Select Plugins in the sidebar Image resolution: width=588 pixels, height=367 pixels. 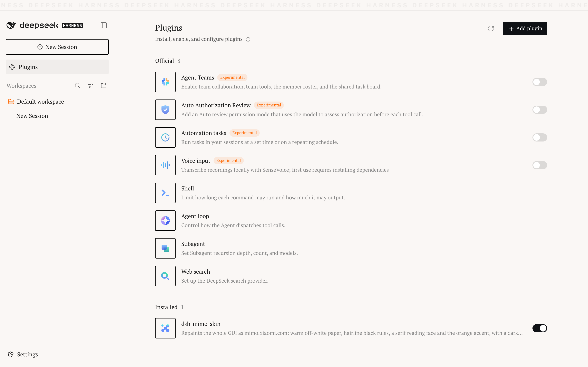(57, 67)
